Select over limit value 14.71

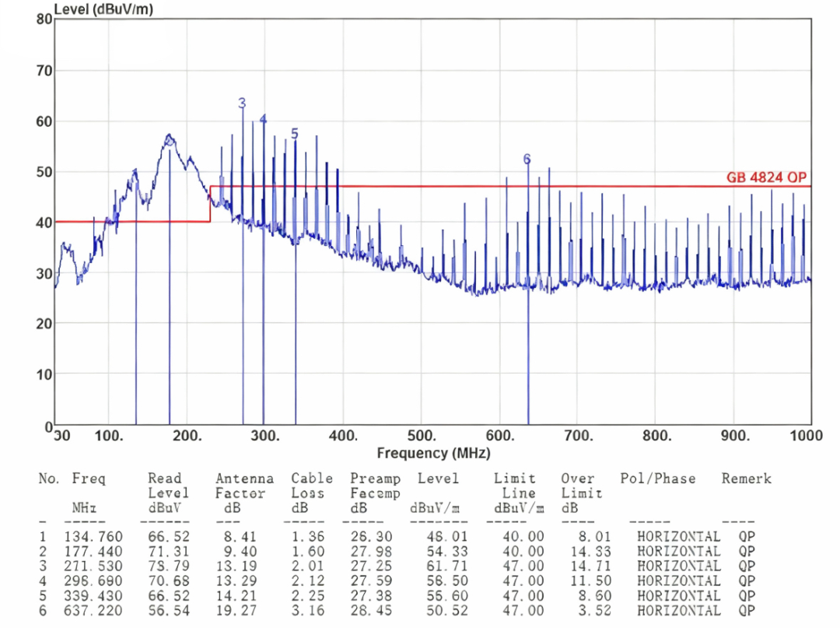tap(590, 567)
